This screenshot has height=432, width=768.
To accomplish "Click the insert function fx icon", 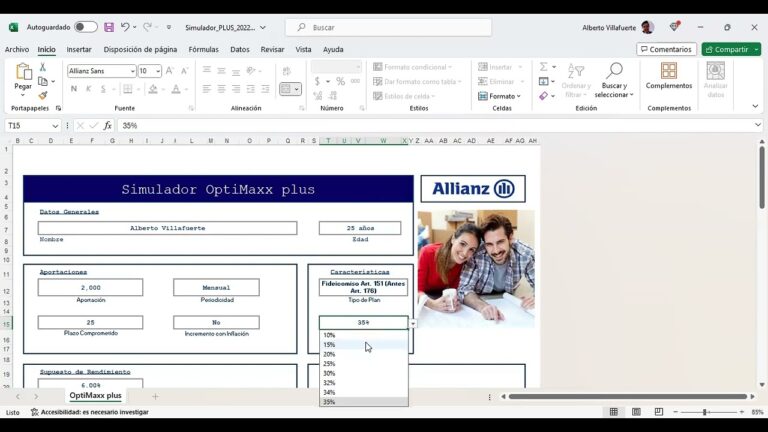I will [107, 126].
